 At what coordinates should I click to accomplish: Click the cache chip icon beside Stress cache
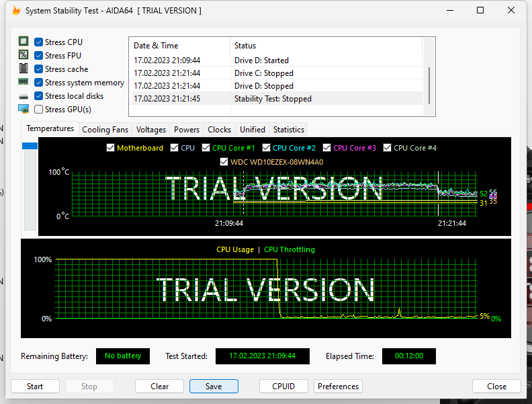[24, 69]
